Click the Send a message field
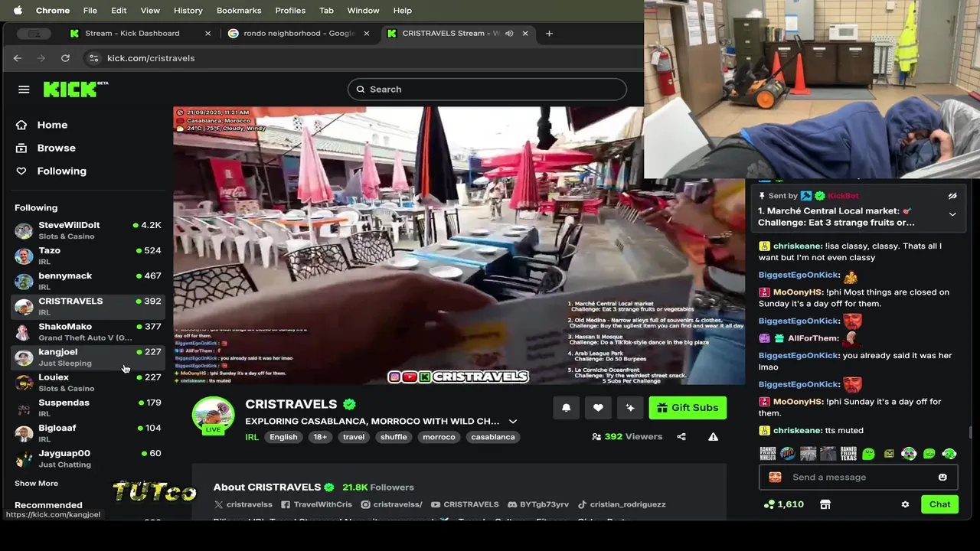The width and height of the screenshot is (980, 551). pos(857,477)
